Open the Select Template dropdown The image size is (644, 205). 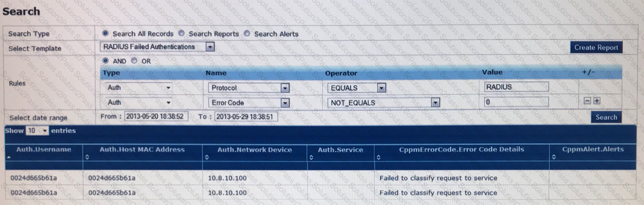point(210,47)
